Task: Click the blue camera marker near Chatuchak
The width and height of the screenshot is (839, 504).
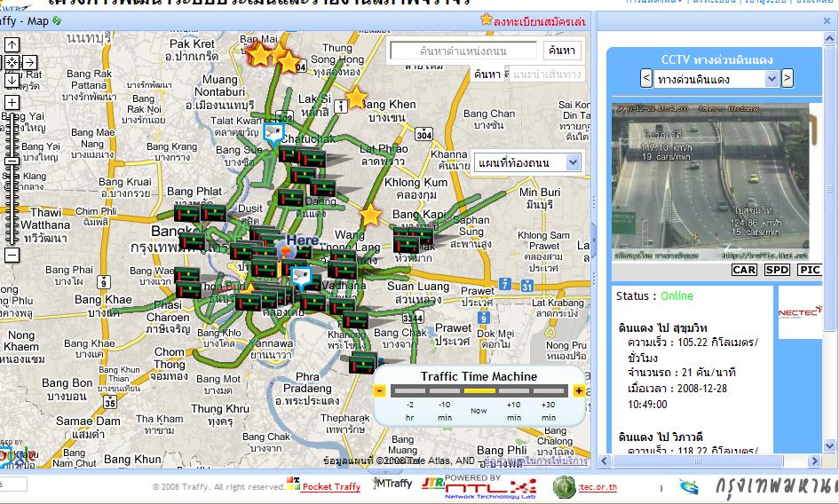Action: pos(275,134)
